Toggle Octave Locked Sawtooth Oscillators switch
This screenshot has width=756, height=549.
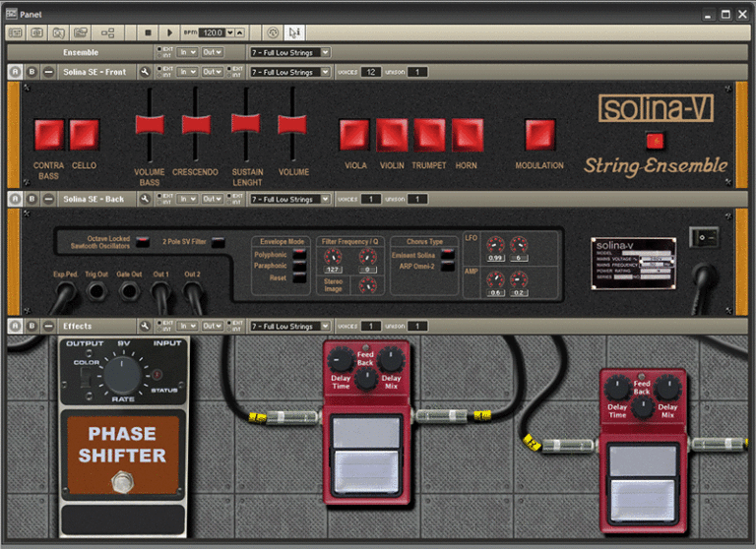tap(143, 242)
